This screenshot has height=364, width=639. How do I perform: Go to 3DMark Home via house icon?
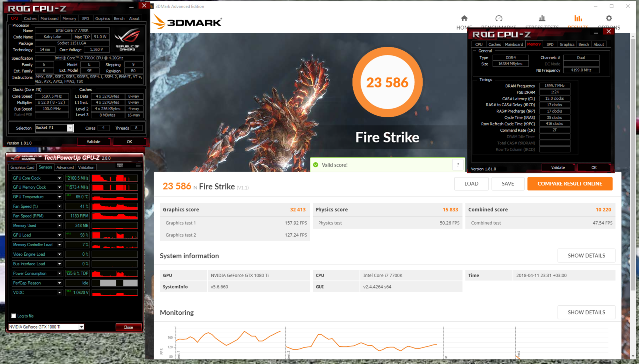pyautogui.click(x=464, y=18)
